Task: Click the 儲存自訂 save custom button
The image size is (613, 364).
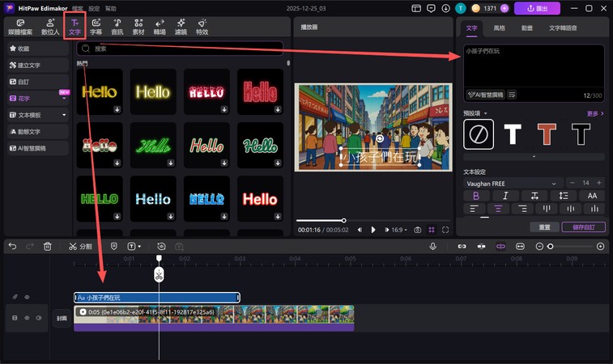Action: coord(583,227)
